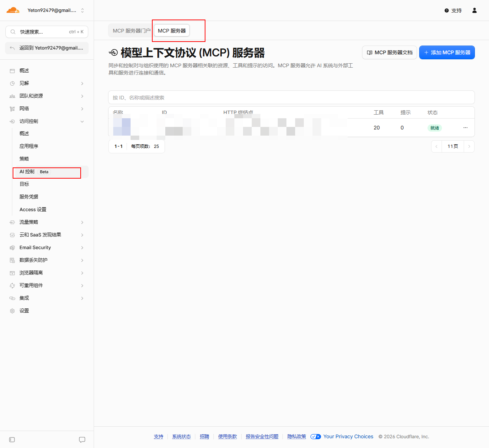Switch to MCP 服务器门户 tab

(x=131, y=31)
